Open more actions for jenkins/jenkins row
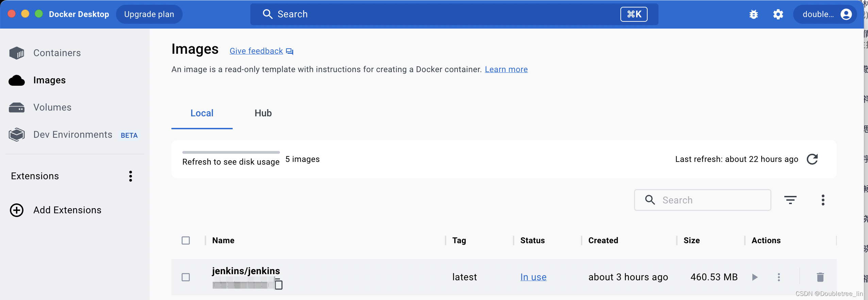868x300 pixels. click(779, 277)
